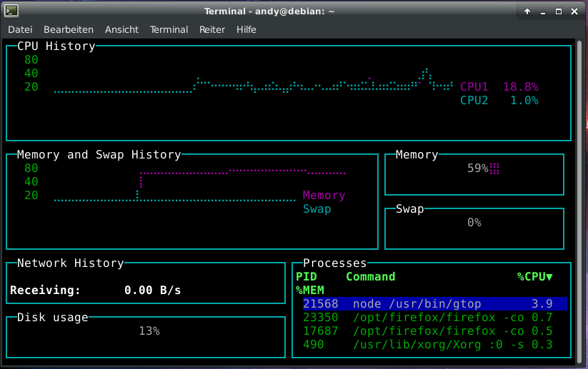The image size is (588, 369).
Task: Click the Command column header
Action: point(370,277)
